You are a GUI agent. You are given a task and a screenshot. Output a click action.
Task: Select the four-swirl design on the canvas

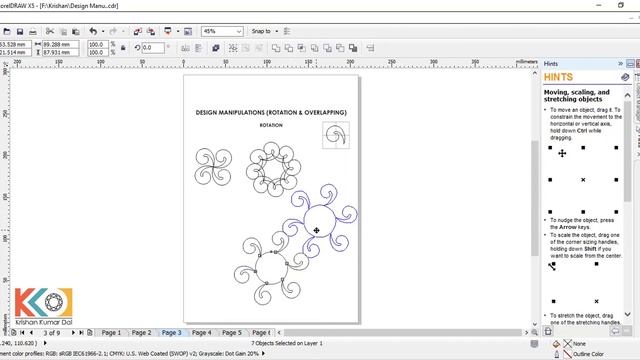[x=213, y=167]
